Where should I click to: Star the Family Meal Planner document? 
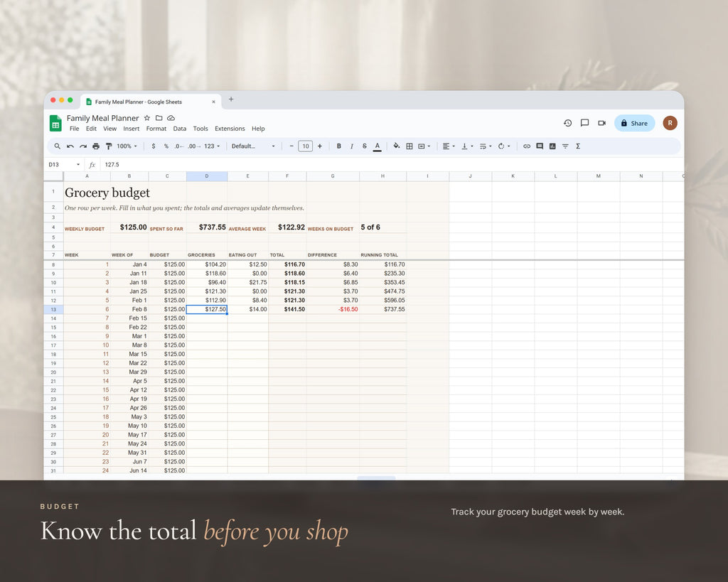147,118
